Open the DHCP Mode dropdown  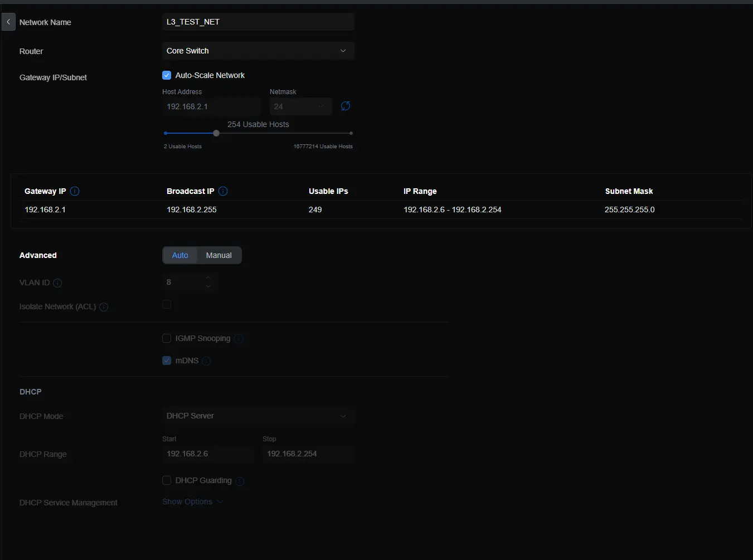point(258,416)
